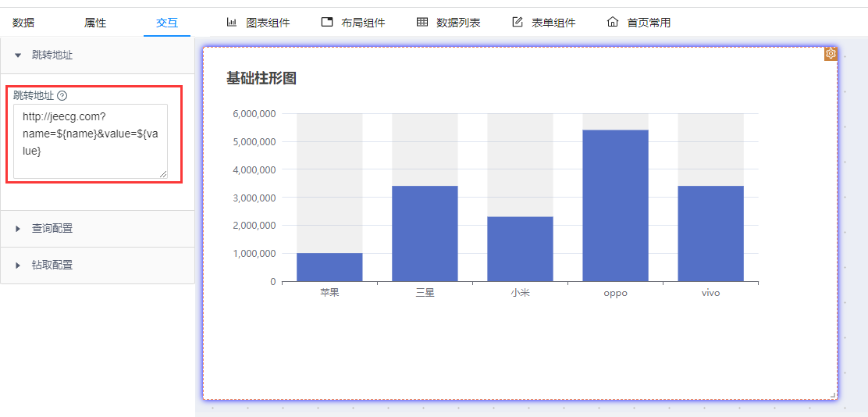Click the layout icon beside 布局组件

pyautogui.click(x=327, y=22)
